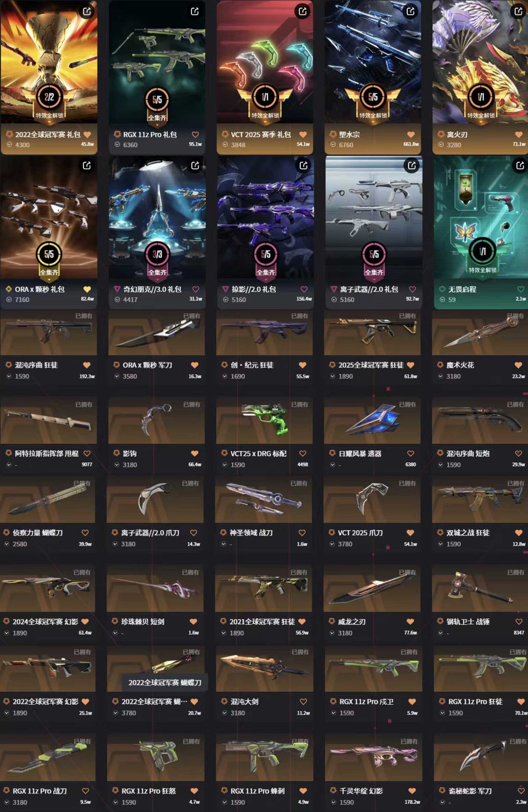528x812 pixels.
Task: Open share icon on 离火刃 card
Action: 518,11
